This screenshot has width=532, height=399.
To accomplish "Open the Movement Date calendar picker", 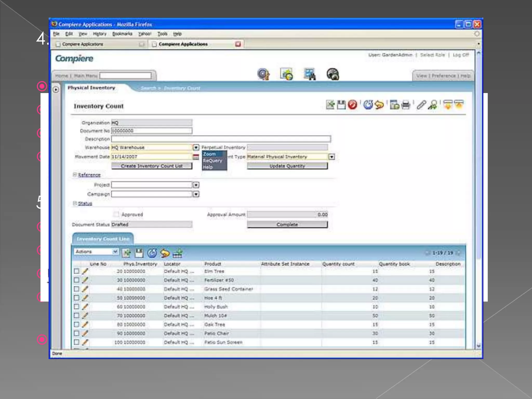I will [196, 157].
